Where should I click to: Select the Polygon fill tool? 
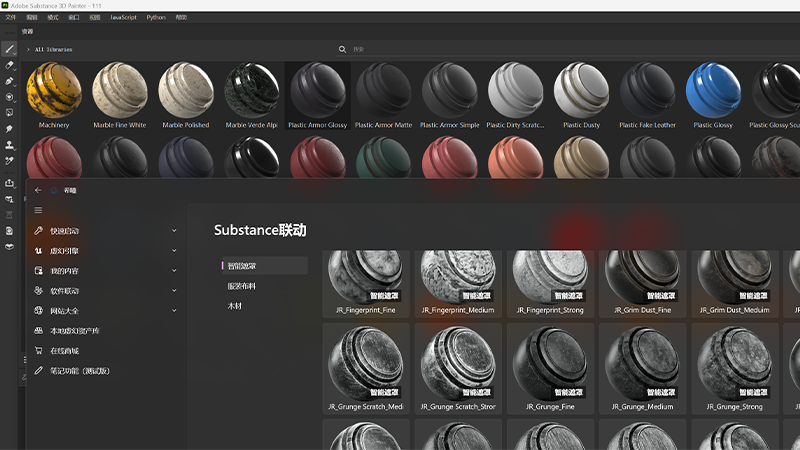click(9, 97)
